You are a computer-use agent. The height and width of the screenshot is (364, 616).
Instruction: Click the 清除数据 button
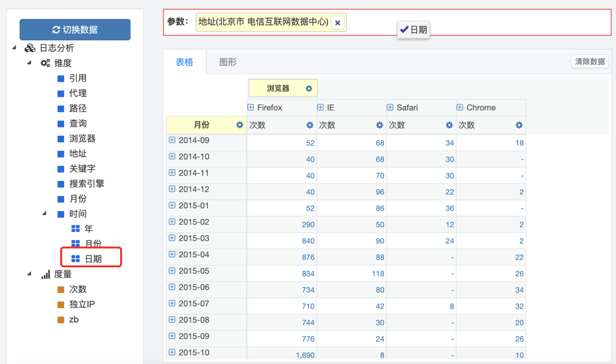coord(589,62)
